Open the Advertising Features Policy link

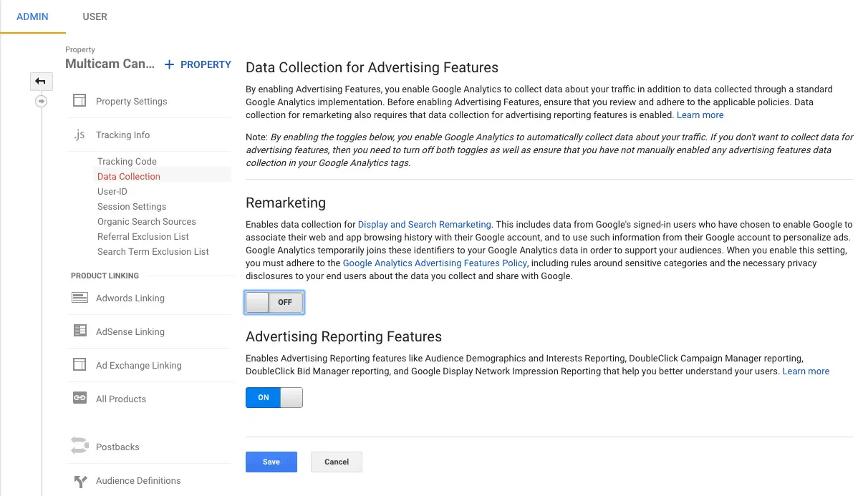(433, 263)
